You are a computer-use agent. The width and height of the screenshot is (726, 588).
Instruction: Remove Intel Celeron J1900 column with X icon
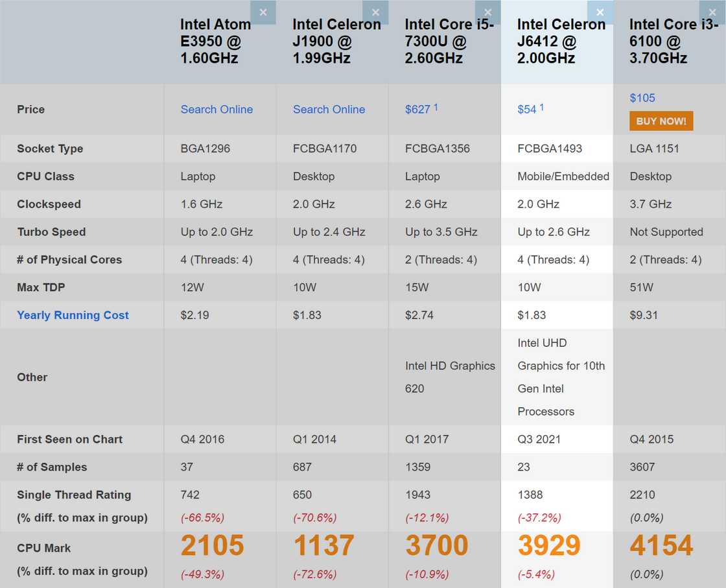pyautogui.click(x=375, y=12)
